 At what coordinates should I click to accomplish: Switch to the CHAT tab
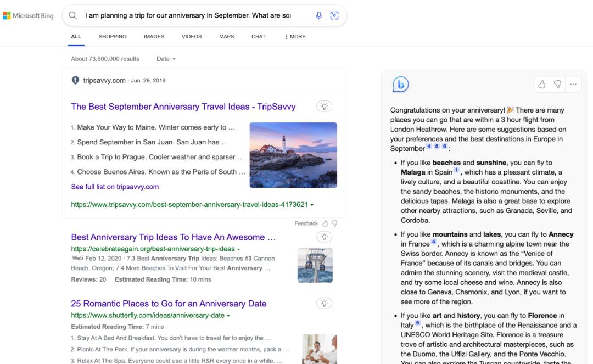258,37
